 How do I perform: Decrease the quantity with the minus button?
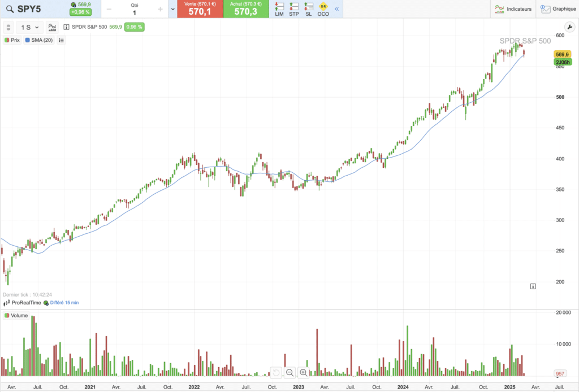coord(109,9)
